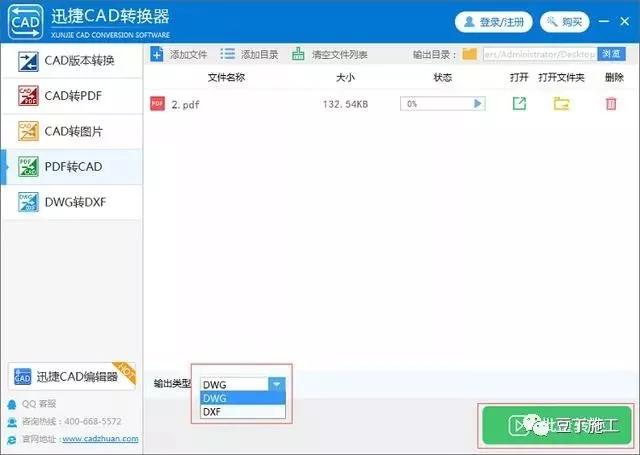Click the CAD版本转换 icon

(x=28, y=61)
